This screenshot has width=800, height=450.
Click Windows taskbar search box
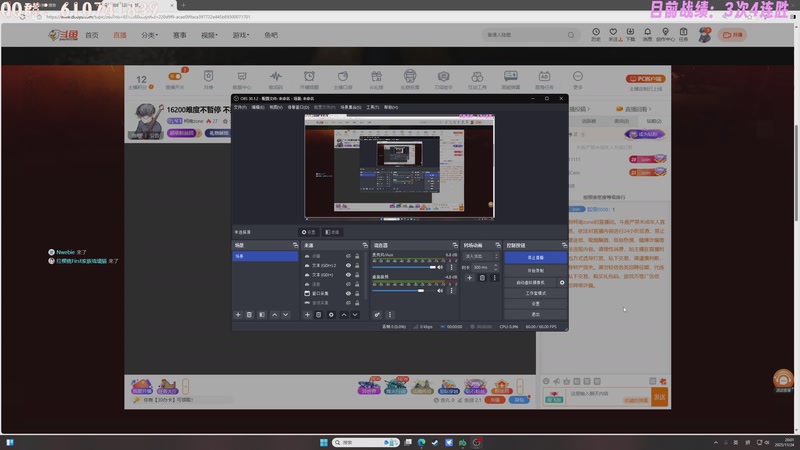(366, 442)
